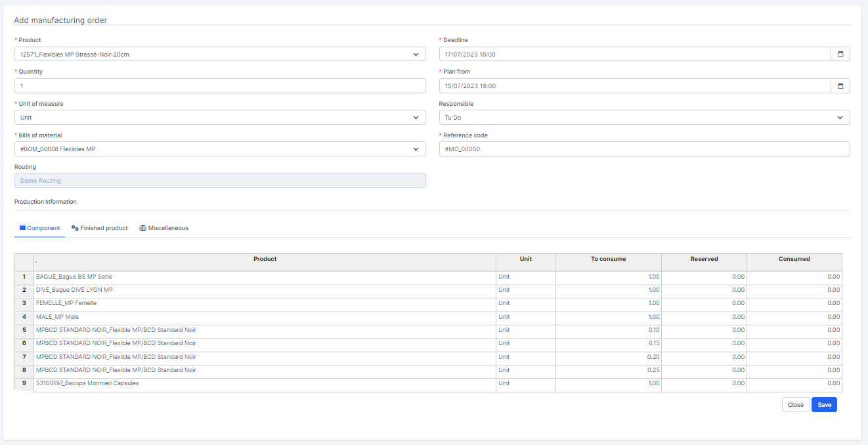Click the Deadline date text field
Image resolution: width=868 pixels, height=445 pixels.
634,55
